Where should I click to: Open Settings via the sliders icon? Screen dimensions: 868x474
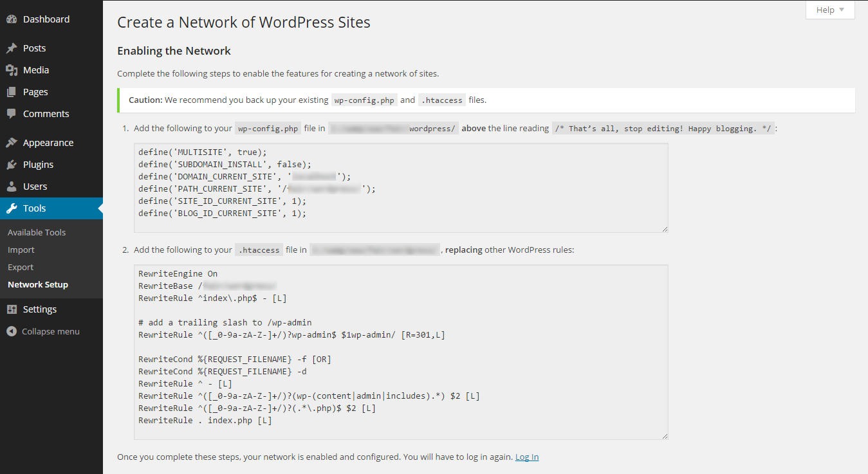click(13, 309)
